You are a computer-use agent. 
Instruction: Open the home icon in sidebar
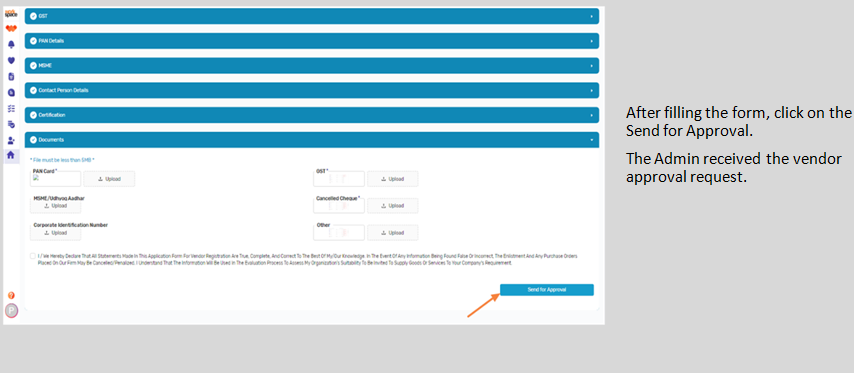pos(11,155)
